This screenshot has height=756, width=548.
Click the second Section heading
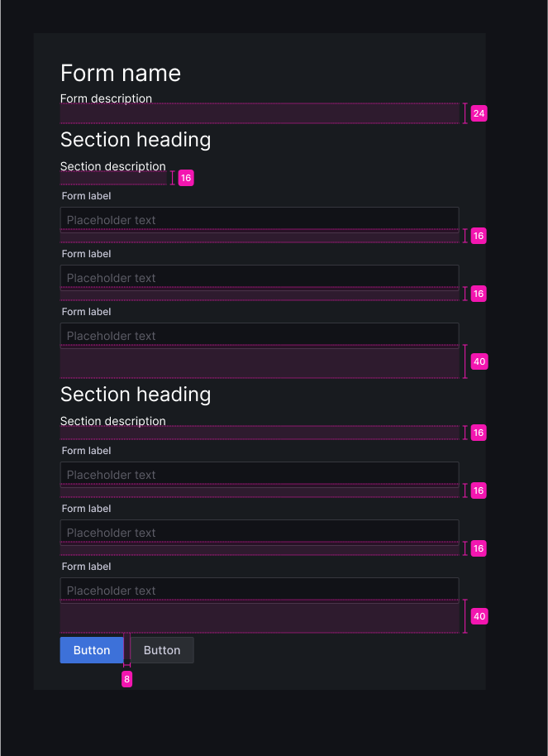136,395
